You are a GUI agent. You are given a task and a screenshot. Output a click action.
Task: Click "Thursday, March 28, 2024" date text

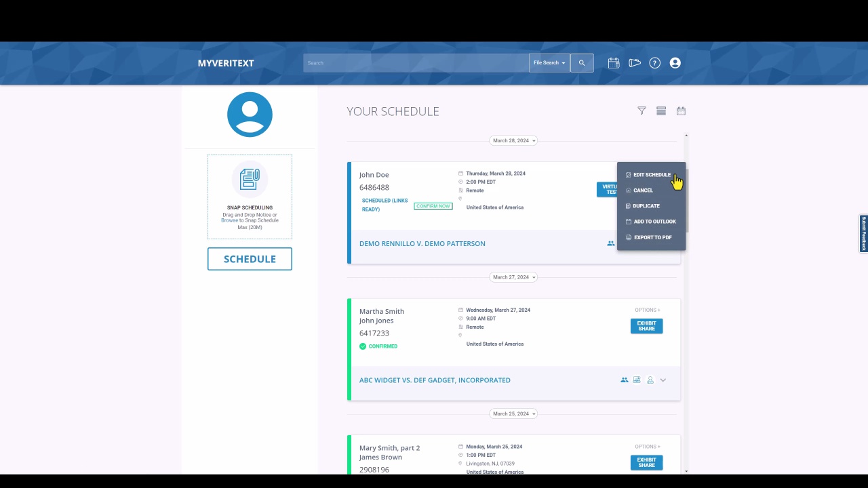496,174
